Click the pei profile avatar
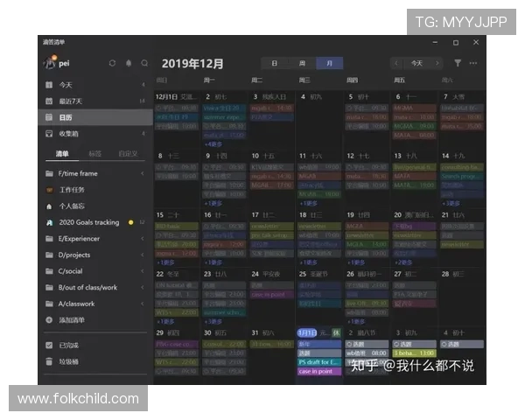Image resolution: width=525 pixels, height=420 pixels. tap(50, 64)
